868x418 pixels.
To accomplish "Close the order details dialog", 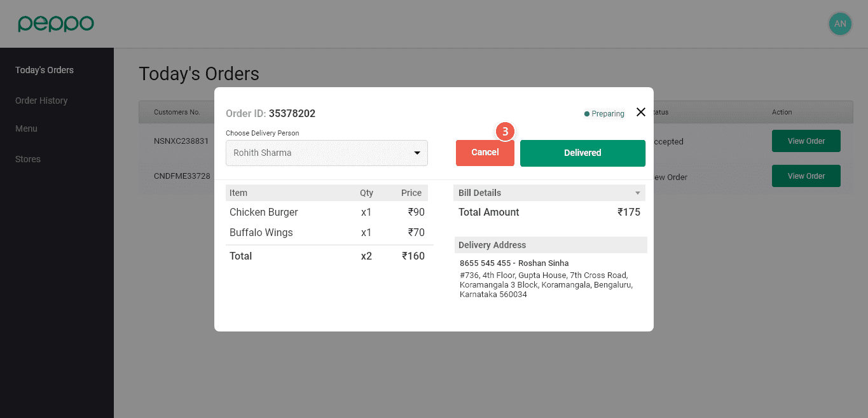I will click(x=641, y=112).
